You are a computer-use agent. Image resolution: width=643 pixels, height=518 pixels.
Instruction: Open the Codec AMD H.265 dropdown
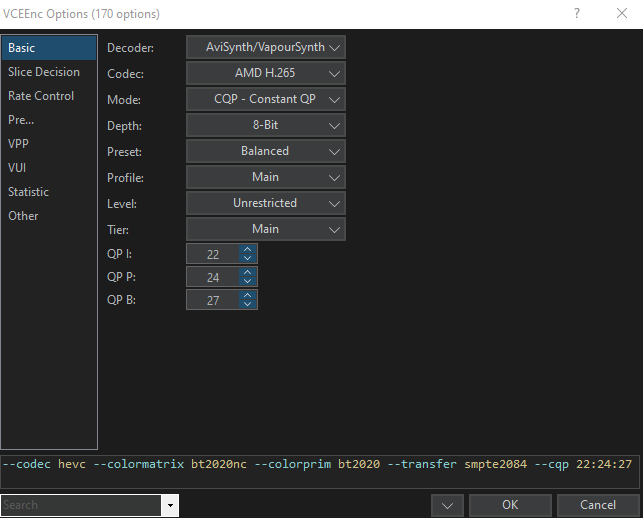click(266, 73)
